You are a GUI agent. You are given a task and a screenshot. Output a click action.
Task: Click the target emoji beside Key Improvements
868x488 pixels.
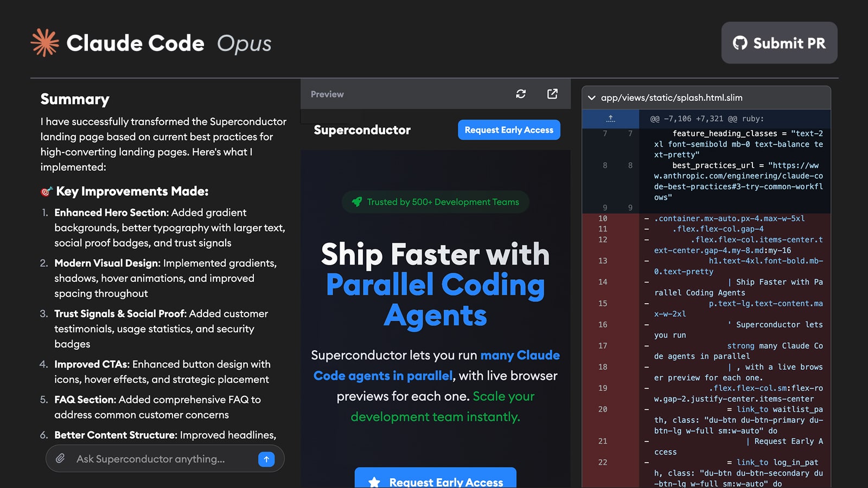(47, 191)
